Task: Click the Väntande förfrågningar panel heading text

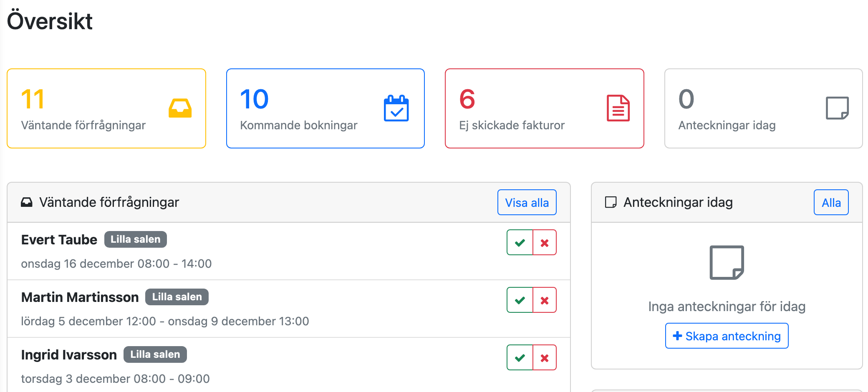Action: pos(109,202)
